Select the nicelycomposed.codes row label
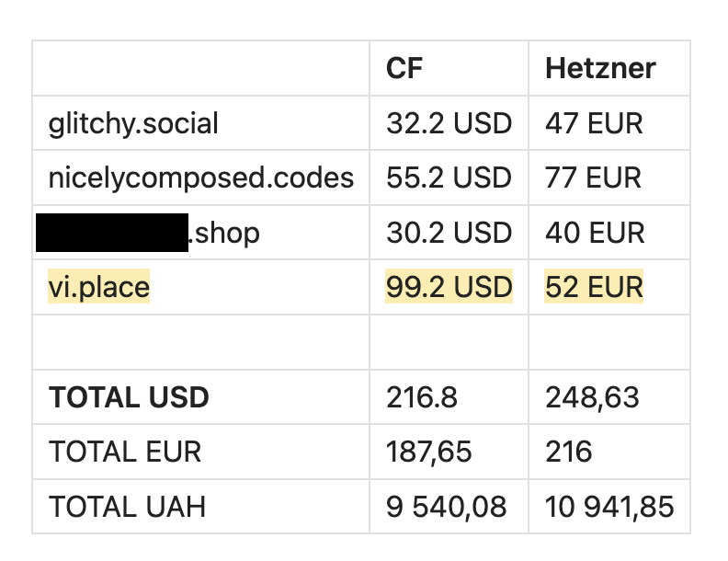This screenshot has width=728, height=561. click(200, 177)
